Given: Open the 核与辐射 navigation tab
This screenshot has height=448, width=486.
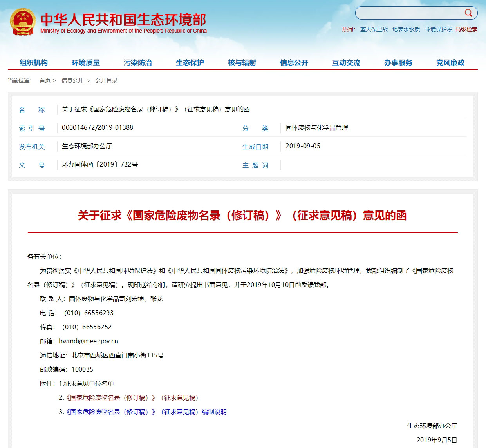Looking at the screenshot, I should 242,63.
